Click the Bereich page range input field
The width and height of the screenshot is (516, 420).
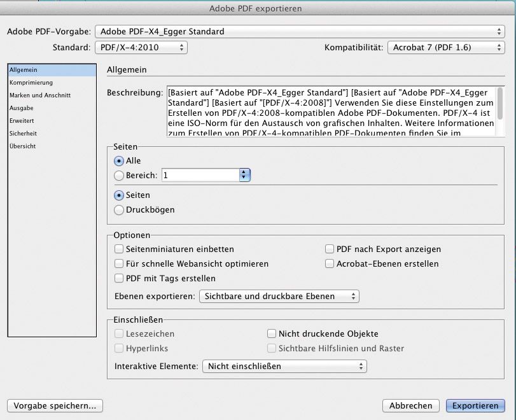(x=200, y=175)
